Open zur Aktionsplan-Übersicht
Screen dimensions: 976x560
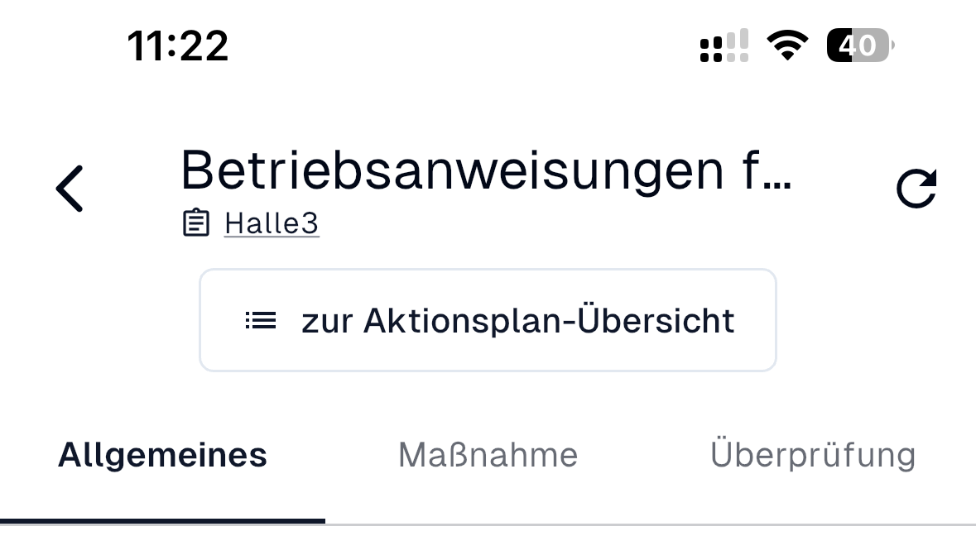pyautogui.click(x=488, y=320)
